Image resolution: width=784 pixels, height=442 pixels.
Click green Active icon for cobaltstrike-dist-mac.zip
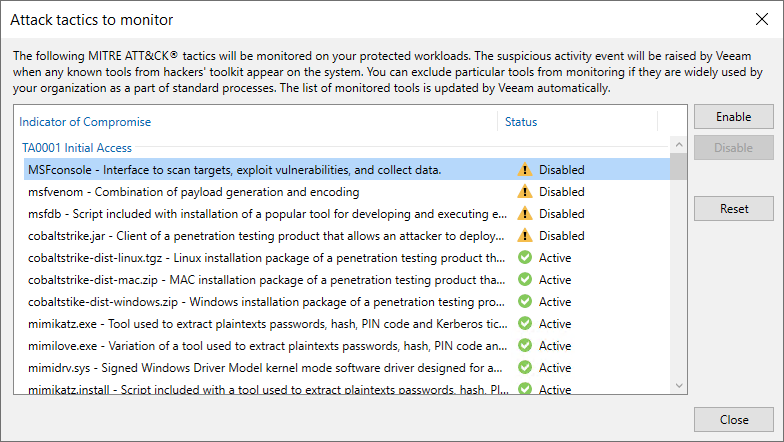tap(525, 280)
